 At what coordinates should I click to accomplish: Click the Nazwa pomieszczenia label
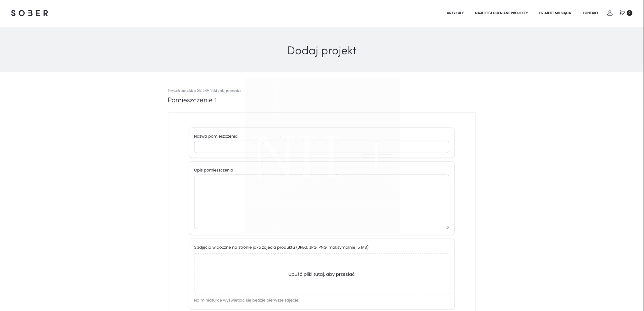coord(216,136)
